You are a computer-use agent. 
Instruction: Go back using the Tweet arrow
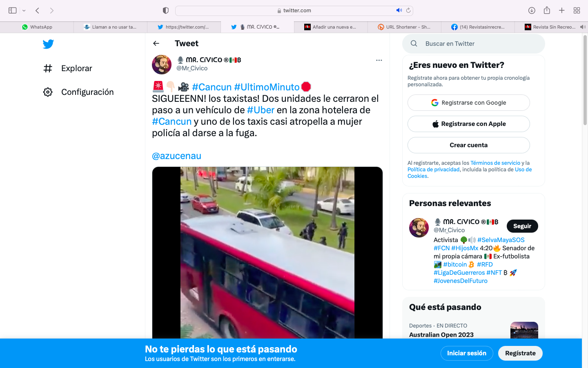[156, 43]
